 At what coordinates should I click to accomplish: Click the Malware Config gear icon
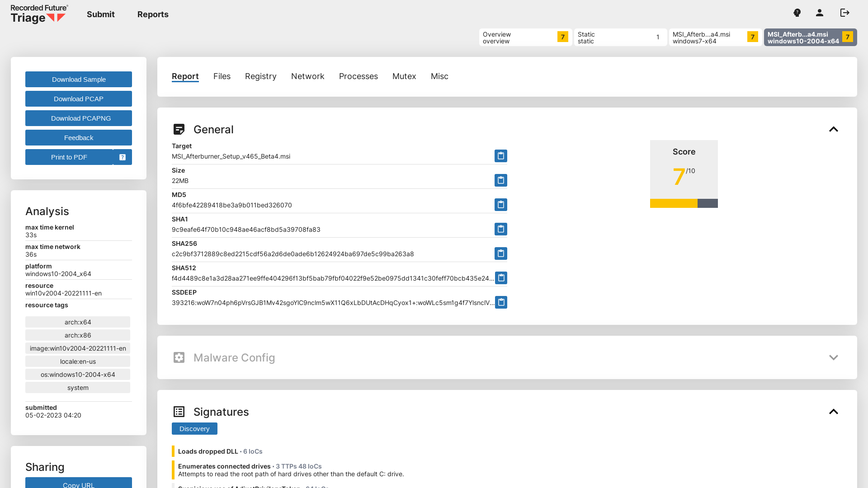179,357
